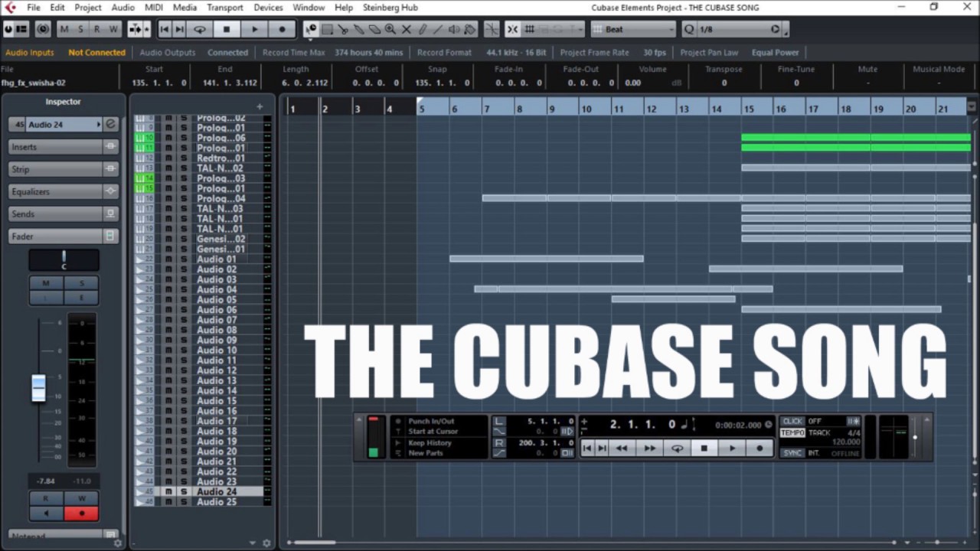Image resolution: width=980 pixels, height=551 pixels.
Task: Open the Devices menu
Action: point(268,8)
